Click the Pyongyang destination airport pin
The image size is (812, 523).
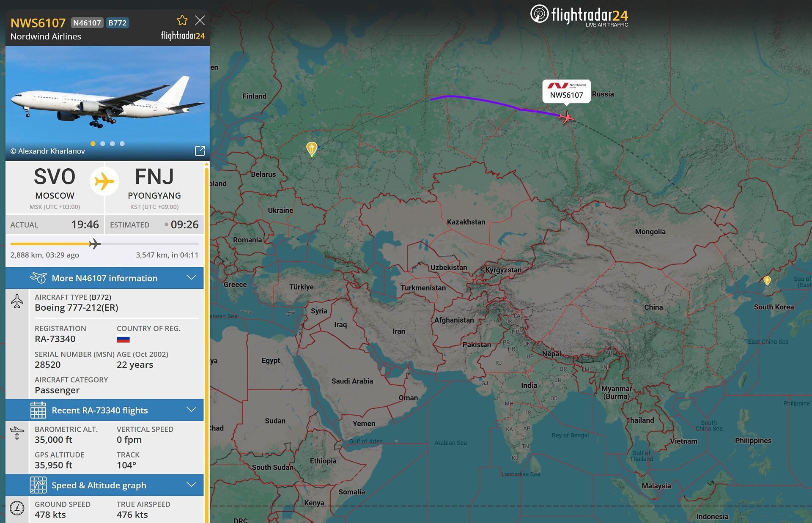767,280
